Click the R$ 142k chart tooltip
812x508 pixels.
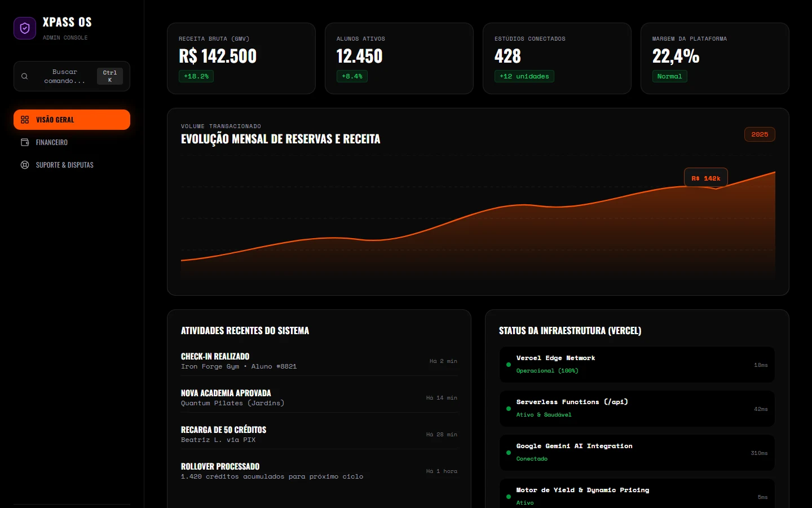click(x=706, y=178)
